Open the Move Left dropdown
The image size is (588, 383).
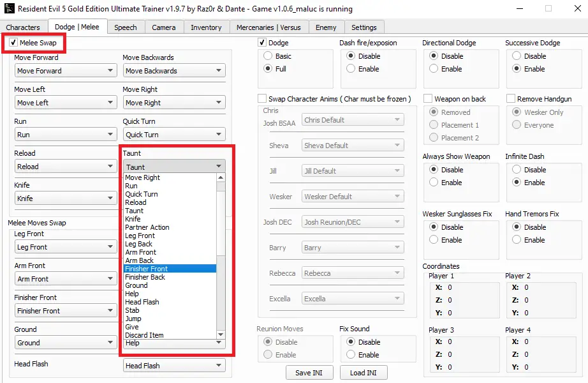pos(66,103)
